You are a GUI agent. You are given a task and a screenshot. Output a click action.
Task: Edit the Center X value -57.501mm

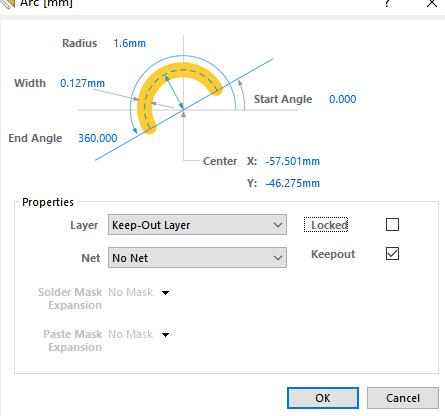(x=292, y=161)
